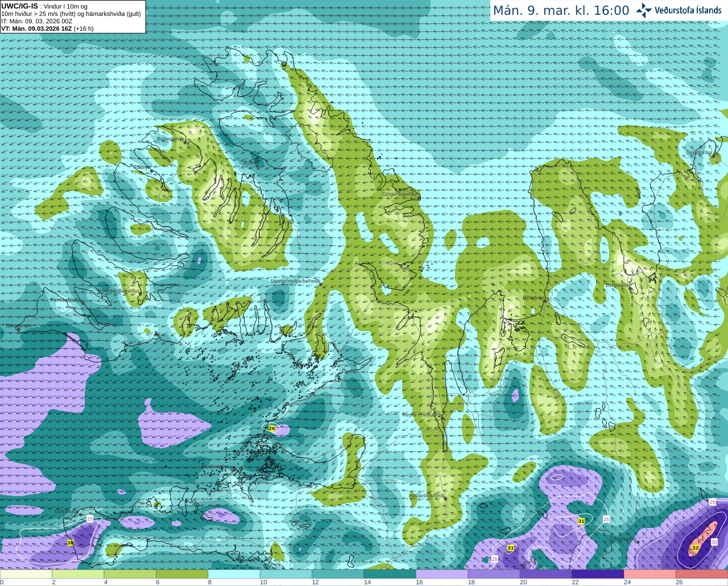Click the 12–14 m/s teal legend swatch

(338, 574)
